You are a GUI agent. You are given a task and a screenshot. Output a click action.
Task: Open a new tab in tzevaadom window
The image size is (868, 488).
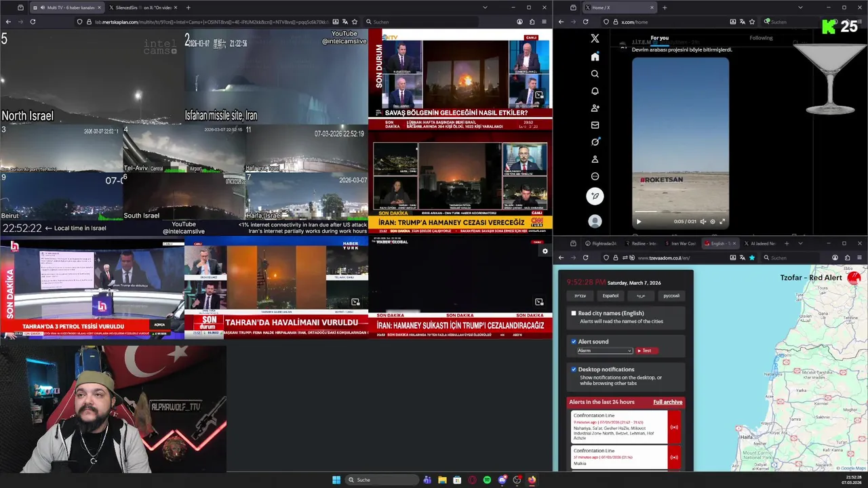787,243
